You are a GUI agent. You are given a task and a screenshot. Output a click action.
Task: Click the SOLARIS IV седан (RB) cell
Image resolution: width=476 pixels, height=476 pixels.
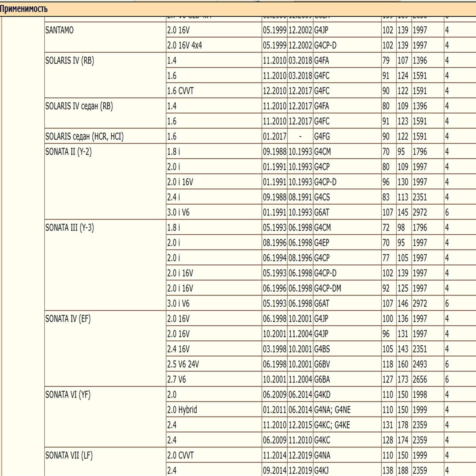coord(79,106)
